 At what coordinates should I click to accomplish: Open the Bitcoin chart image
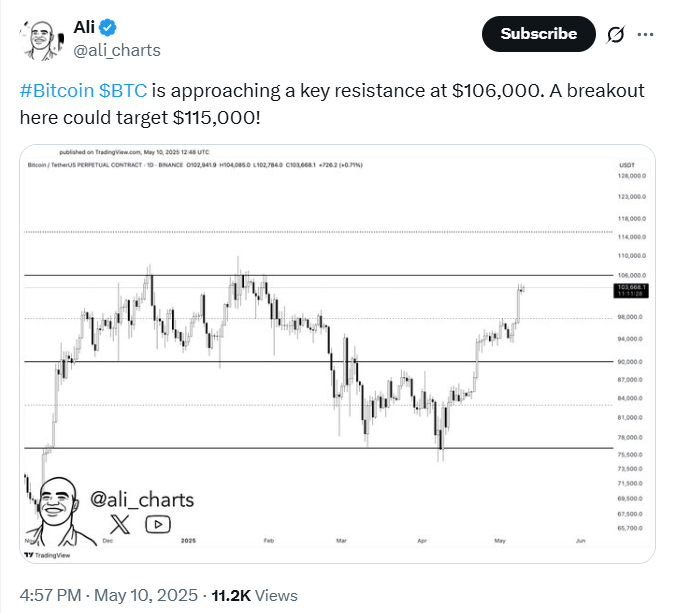pyautogui.click(x=337, y=354)
